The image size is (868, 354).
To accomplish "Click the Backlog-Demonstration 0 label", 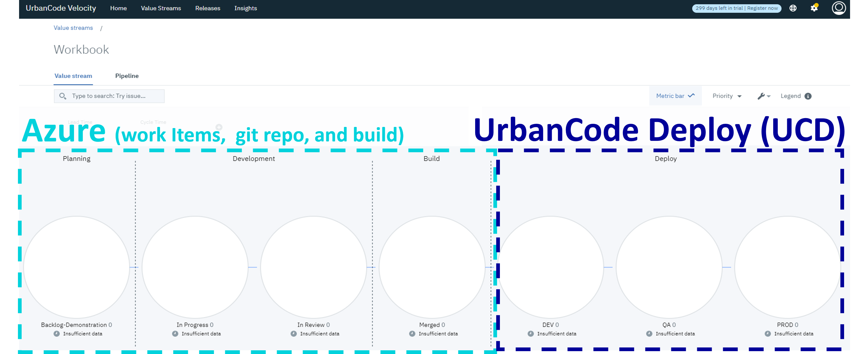I will tap(77, 325).
